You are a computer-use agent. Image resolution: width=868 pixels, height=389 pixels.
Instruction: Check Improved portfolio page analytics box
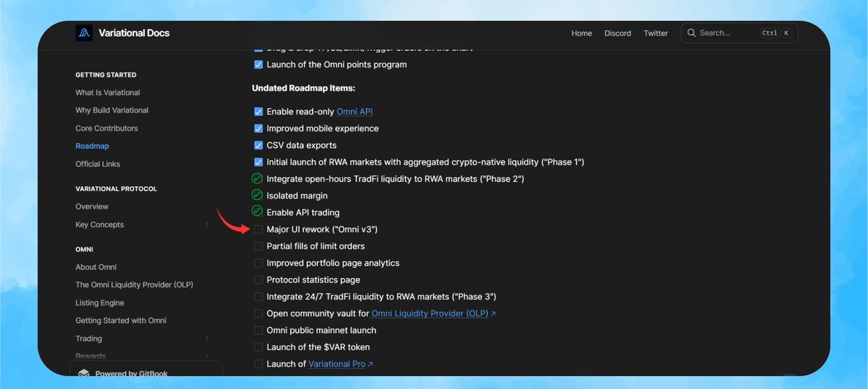pos(258,263)
